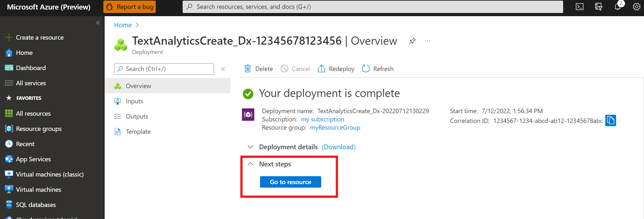Click the Delete trash icon

tap(248, 69)
